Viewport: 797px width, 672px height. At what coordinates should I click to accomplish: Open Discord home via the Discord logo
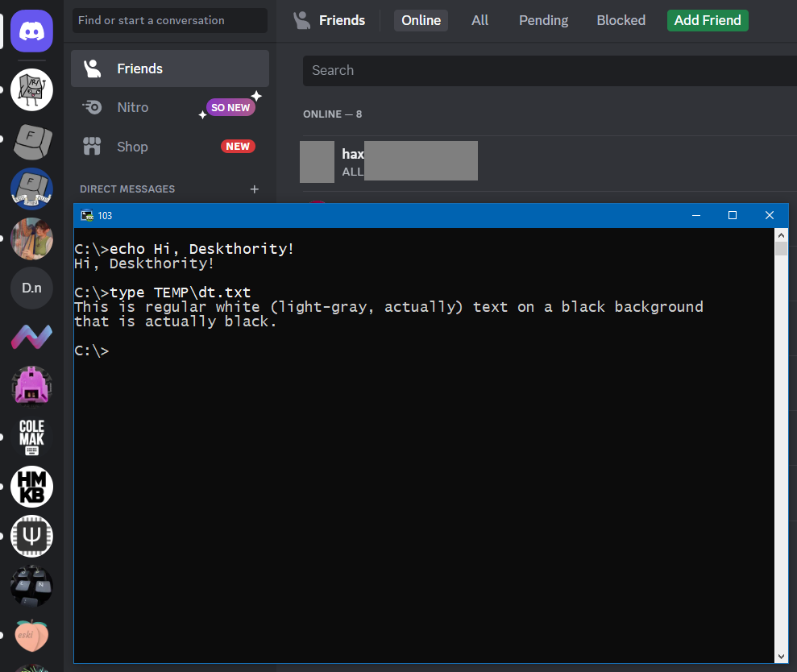point(31,29)
